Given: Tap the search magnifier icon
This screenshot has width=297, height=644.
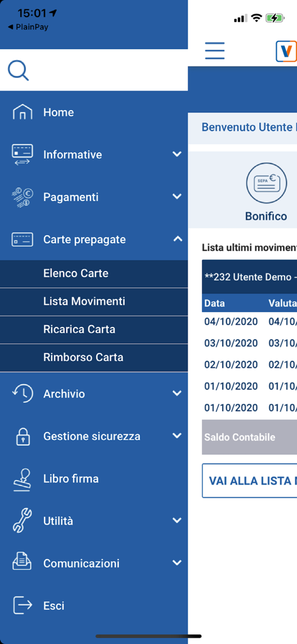Looking at the screenshot, I should point(18,70).
